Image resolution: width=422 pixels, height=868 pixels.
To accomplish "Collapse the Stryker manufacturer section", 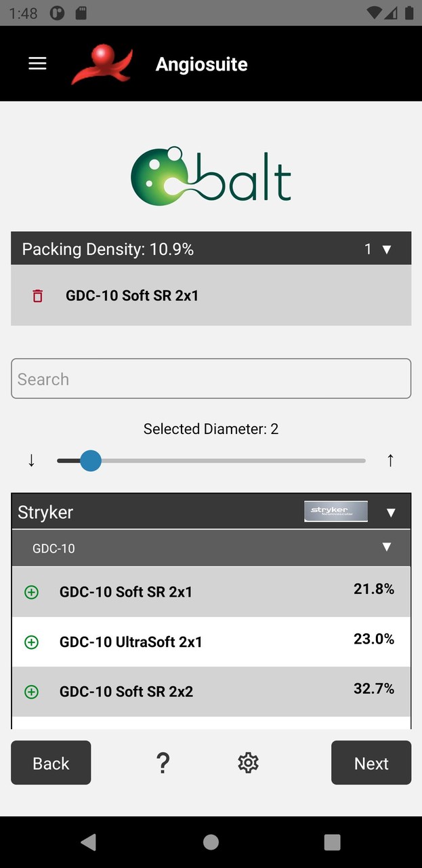I will 391,513.
